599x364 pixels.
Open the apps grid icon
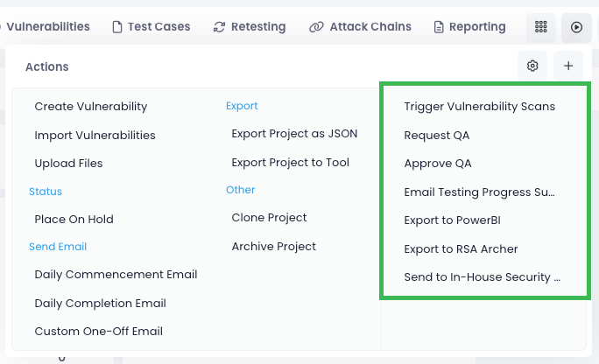[540, 27]
